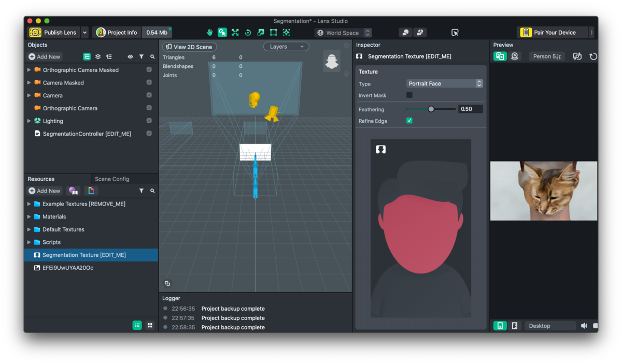
Task: Choose the move tool with four arrows
Action: pos(235,33)
